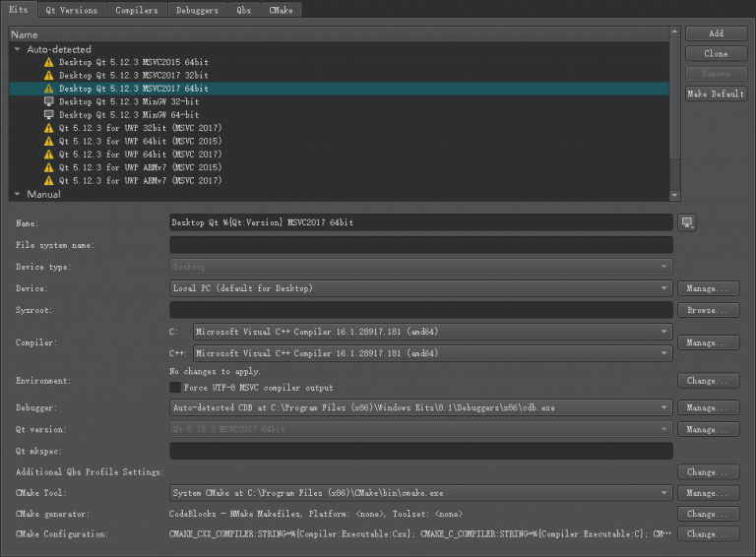Select Qt 5.12.3 for UWP ARMv7 (MSVC 2015)

[340, 167]
